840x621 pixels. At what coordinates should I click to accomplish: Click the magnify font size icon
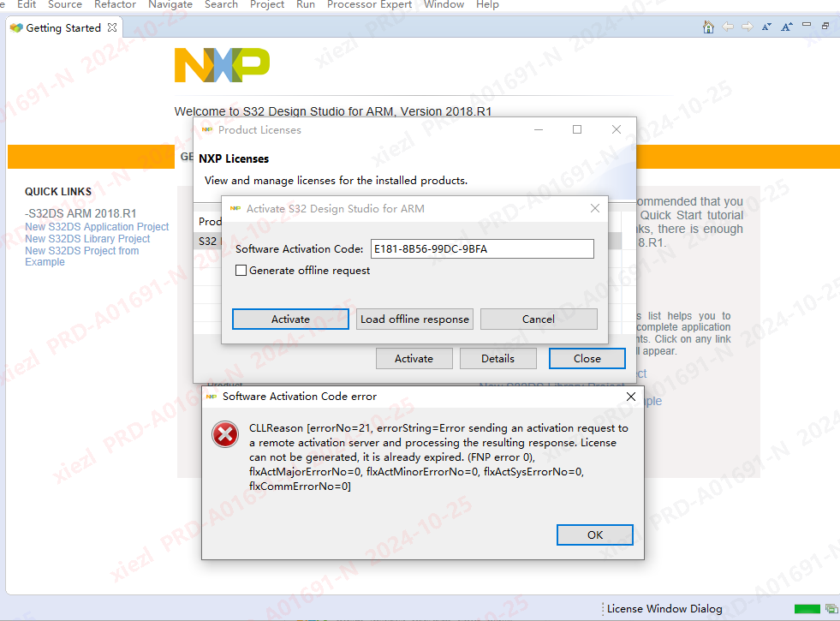click(x=786, y=27)
